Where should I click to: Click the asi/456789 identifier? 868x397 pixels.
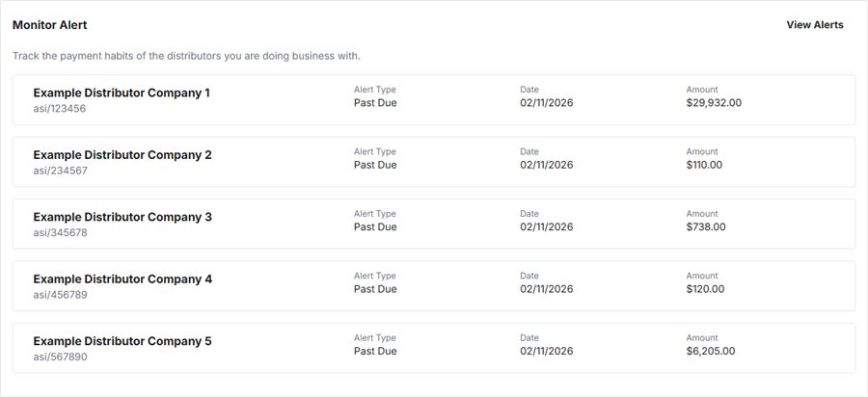tap(60, 295)
